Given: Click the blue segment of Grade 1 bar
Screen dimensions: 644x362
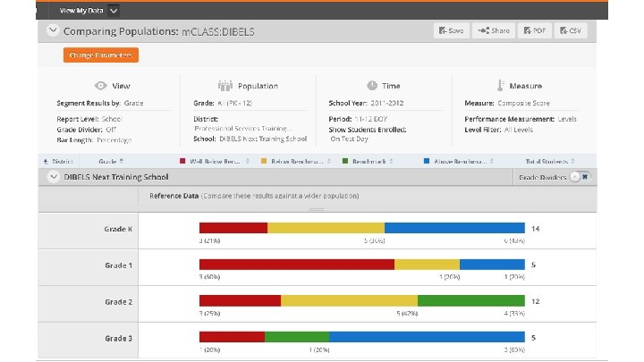Looking at the screenshot, I should tap(493, 265).
